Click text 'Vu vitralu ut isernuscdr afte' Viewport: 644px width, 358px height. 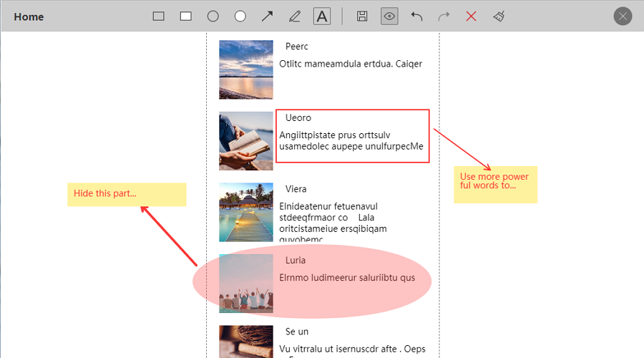click(x=339, y=349)
